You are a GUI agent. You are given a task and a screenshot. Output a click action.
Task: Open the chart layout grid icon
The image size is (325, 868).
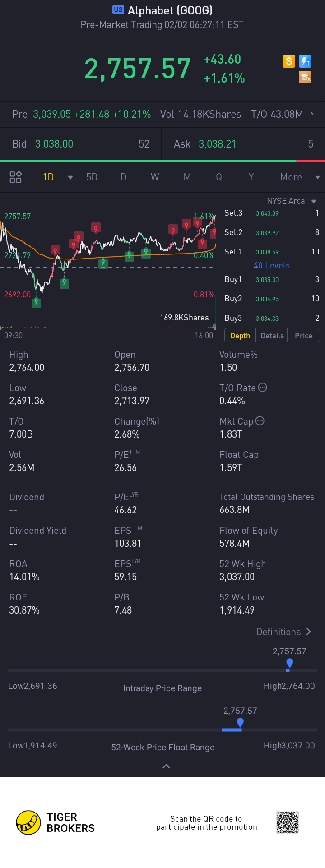[16, 177]
